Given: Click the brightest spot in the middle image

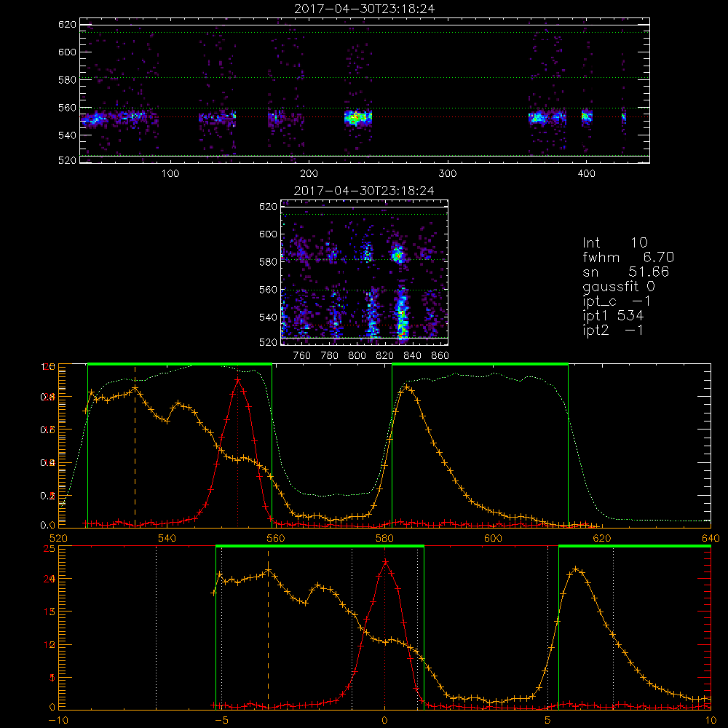Looking at the screenshot, I should [x=397, y=254].
